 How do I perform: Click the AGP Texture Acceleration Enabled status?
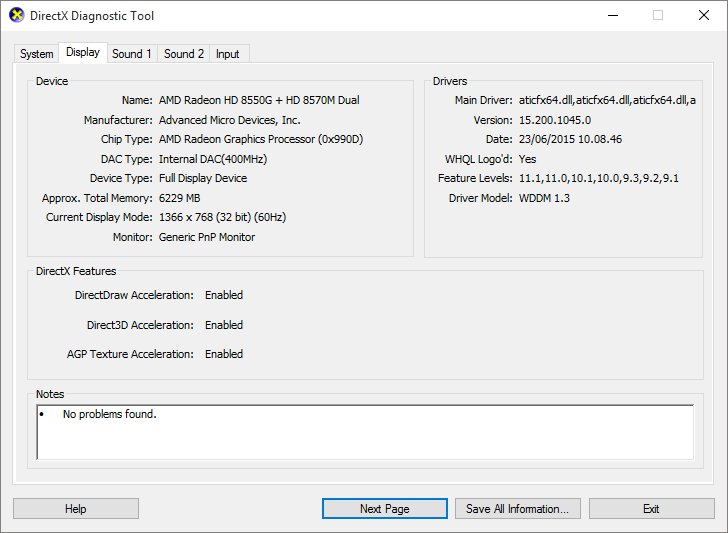click(x=224, y=354)
